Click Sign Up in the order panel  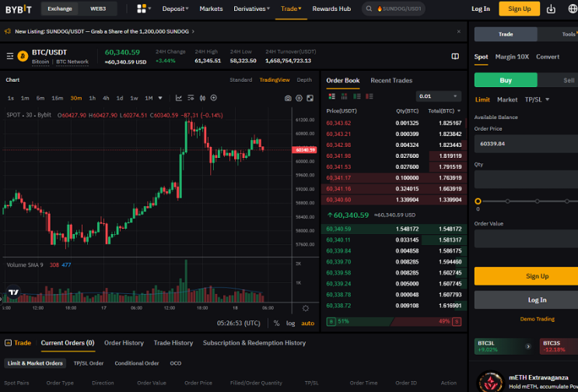(527, 276)
